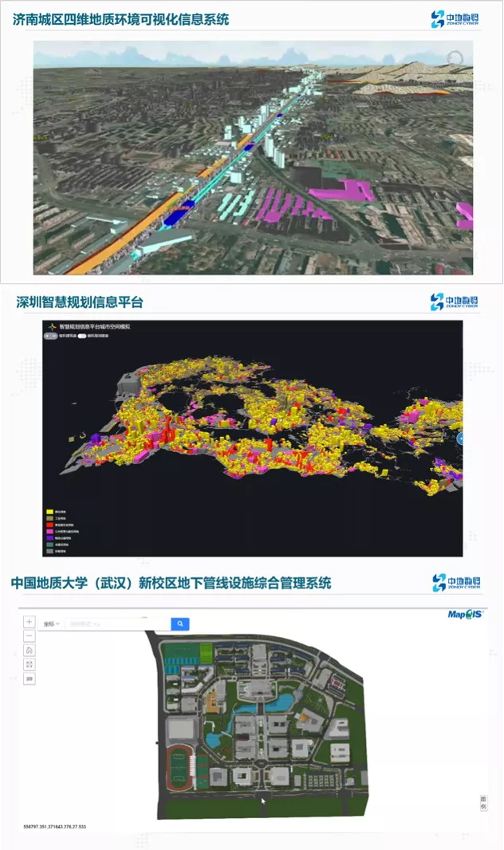Click the yellow legend color swatch
The image size is (504, 850).
click(x=49, y=512)
